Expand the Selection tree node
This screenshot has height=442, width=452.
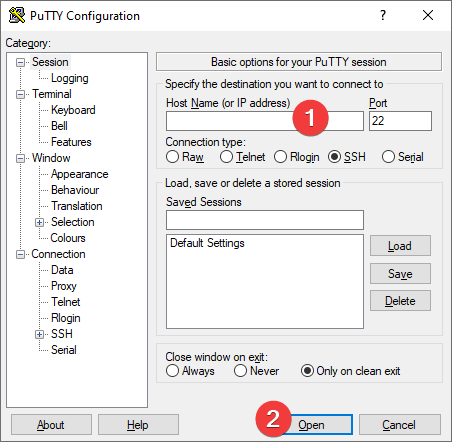coord(39,222)
